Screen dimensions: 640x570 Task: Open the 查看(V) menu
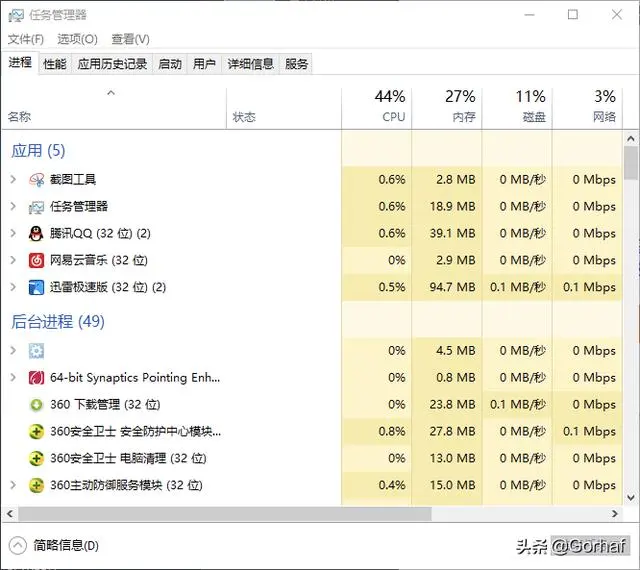pos(131,39)
